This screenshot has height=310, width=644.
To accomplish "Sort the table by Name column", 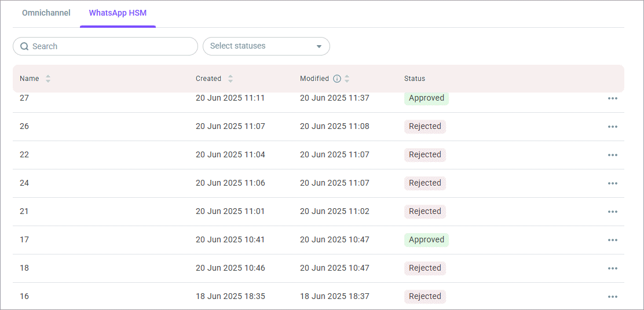I will tap(48, 79).
